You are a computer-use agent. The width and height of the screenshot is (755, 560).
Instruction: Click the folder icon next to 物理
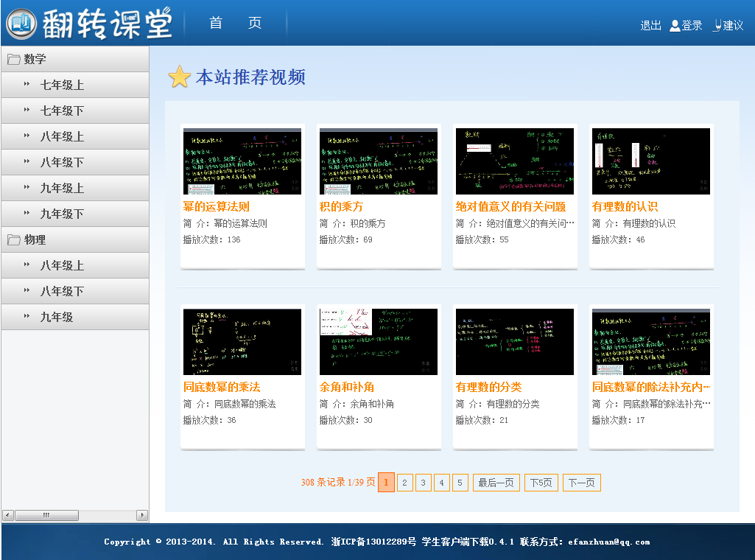(x=13, y=239)
